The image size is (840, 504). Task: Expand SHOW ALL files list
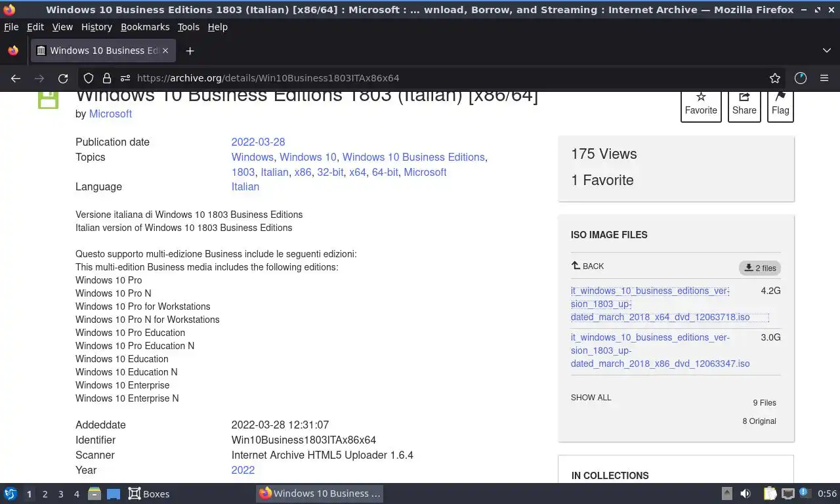point(591,397)
